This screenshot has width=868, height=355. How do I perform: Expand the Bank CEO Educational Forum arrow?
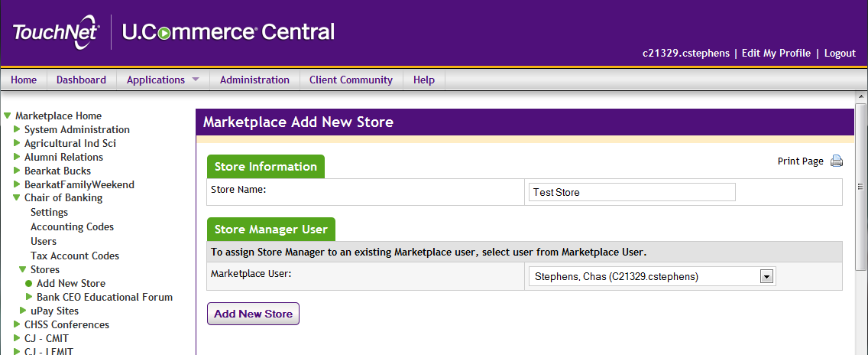pos(29,297)
